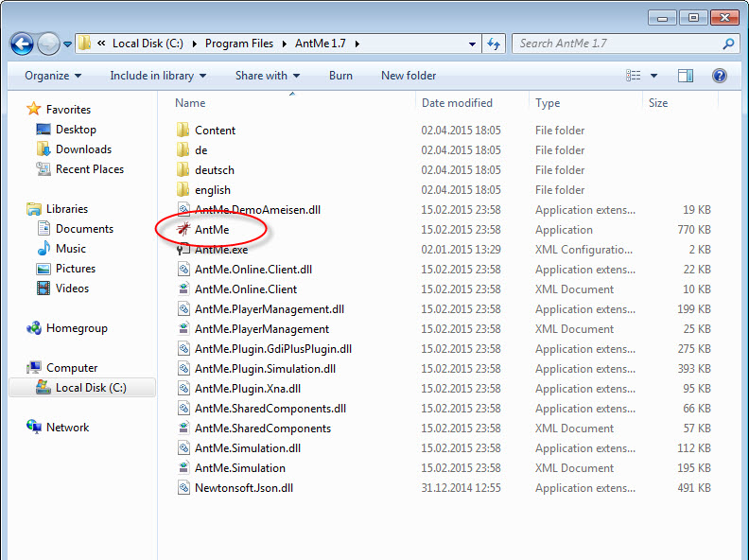Select Local Disk (C:) in breadcrumb
The width and height of the screenshot is (749, 560).
pos(148,44)
